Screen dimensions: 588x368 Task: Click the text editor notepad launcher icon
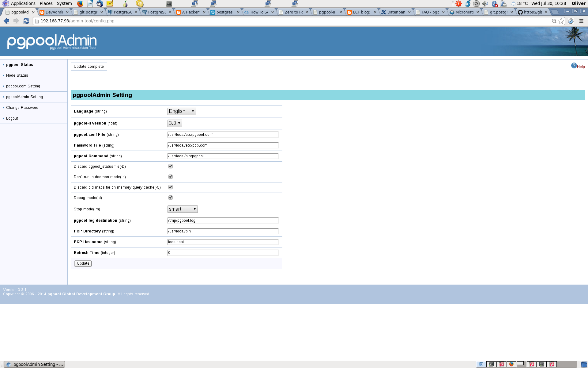pyautogui.click(x=110, y=4)
